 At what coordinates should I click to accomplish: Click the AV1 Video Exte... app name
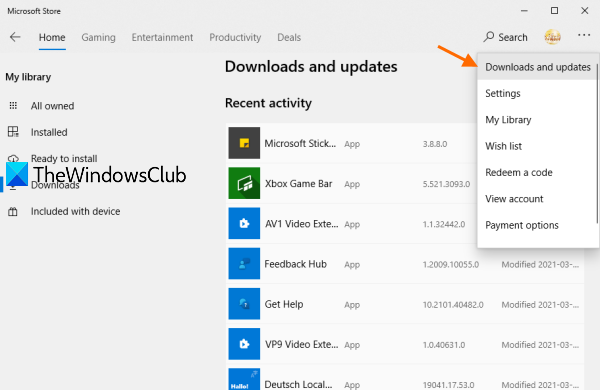pos(302,224)
